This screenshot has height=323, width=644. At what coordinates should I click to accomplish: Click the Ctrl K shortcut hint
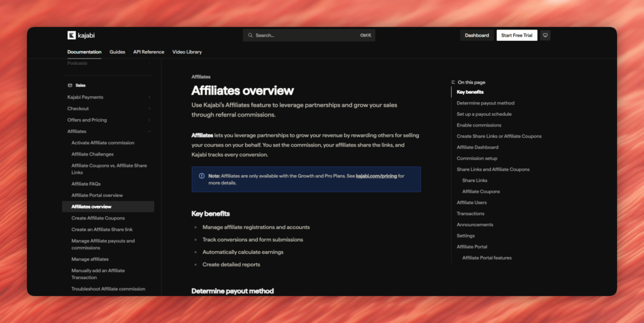365,35
